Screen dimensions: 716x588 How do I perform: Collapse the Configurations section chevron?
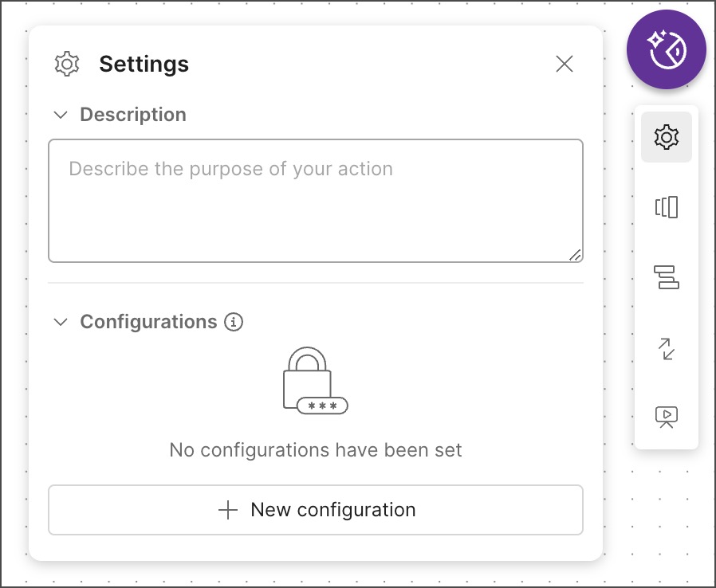[61, 322]
